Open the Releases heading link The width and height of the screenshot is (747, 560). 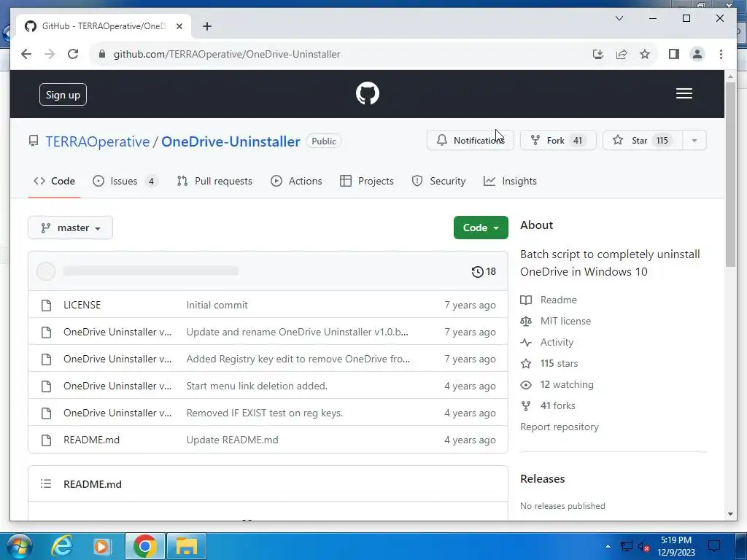point(542,478)
